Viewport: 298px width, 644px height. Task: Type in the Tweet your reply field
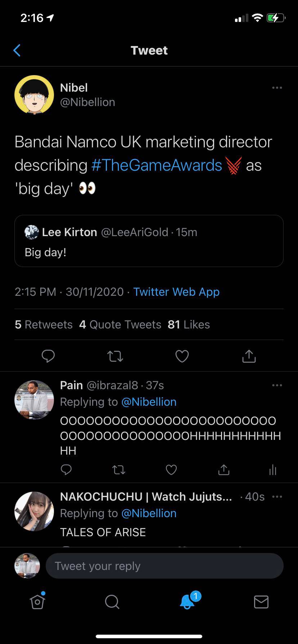pos(164,566)
